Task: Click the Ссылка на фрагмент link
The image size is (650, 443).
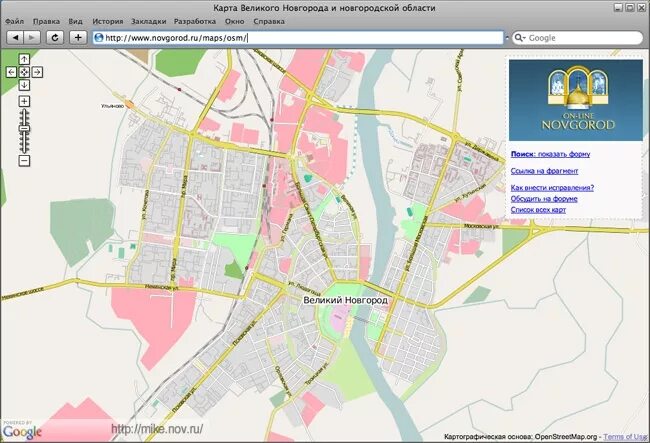Action: [x=544, y=171]
